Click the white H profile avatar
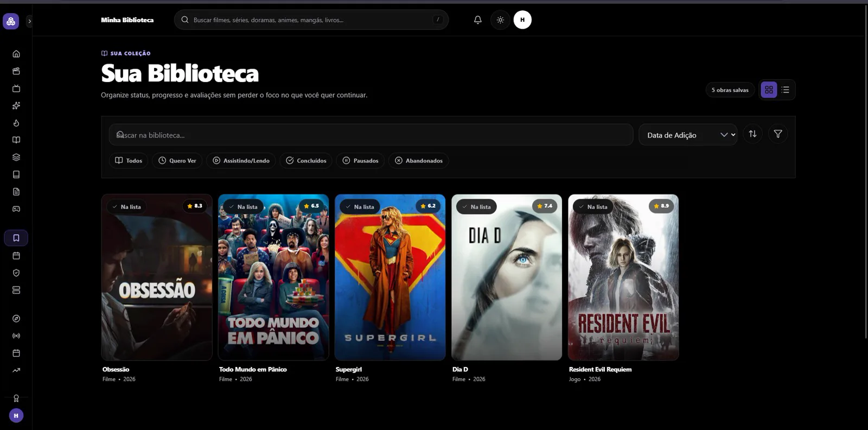 pos(522,20)
